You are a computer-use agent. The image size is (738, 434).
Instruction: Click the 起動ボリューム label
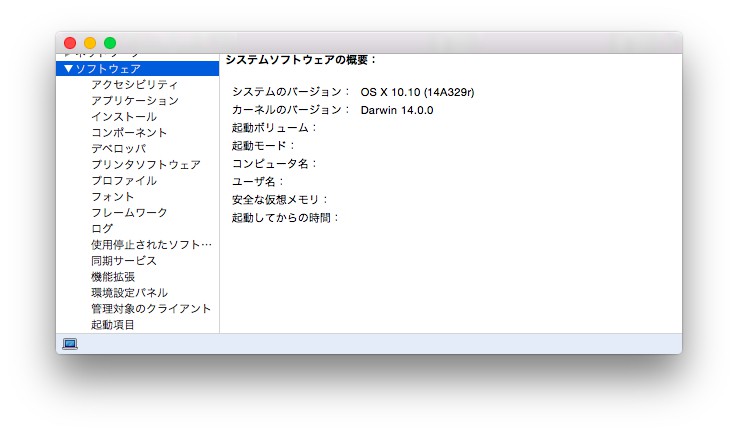pos(274,128)
